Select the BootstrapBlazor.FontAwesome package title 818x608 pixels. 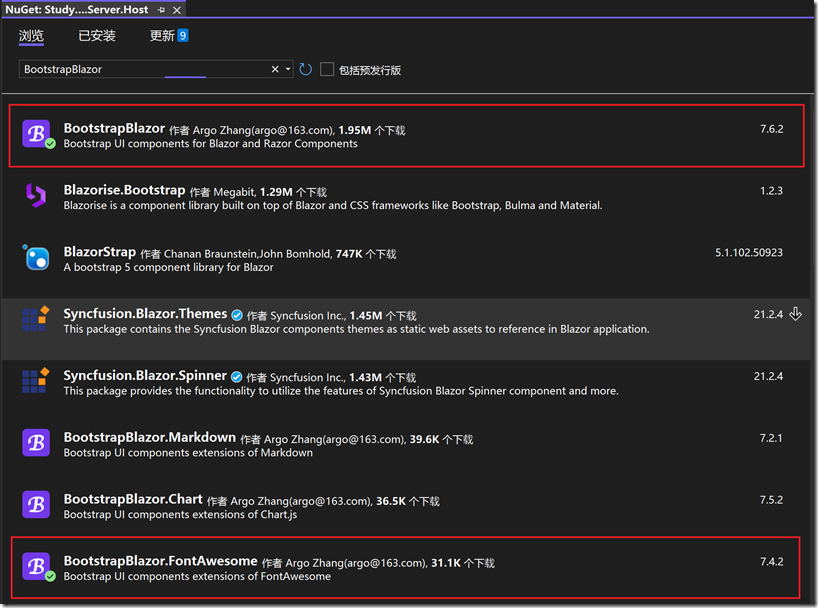tap(161, 561)
